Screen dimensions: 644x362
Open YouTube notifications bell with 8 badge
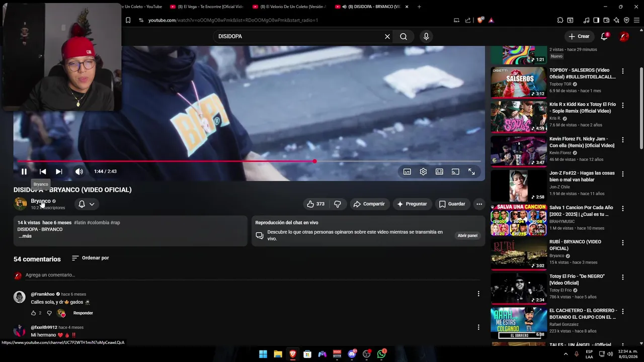coord(604,36)
